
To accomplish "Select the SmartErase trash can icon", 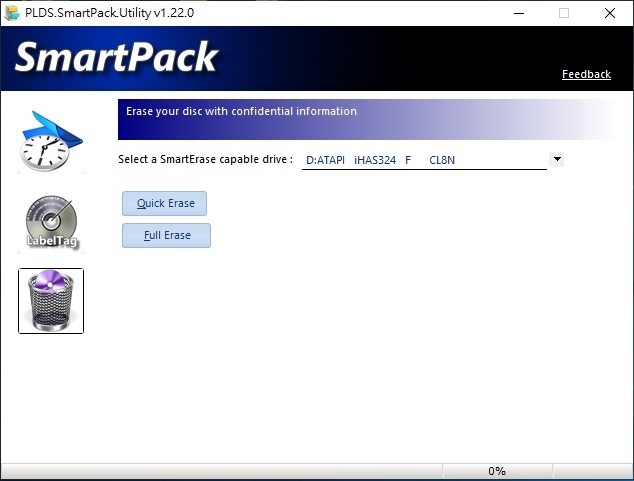I will pyautogui.click(x=51, y=301).
